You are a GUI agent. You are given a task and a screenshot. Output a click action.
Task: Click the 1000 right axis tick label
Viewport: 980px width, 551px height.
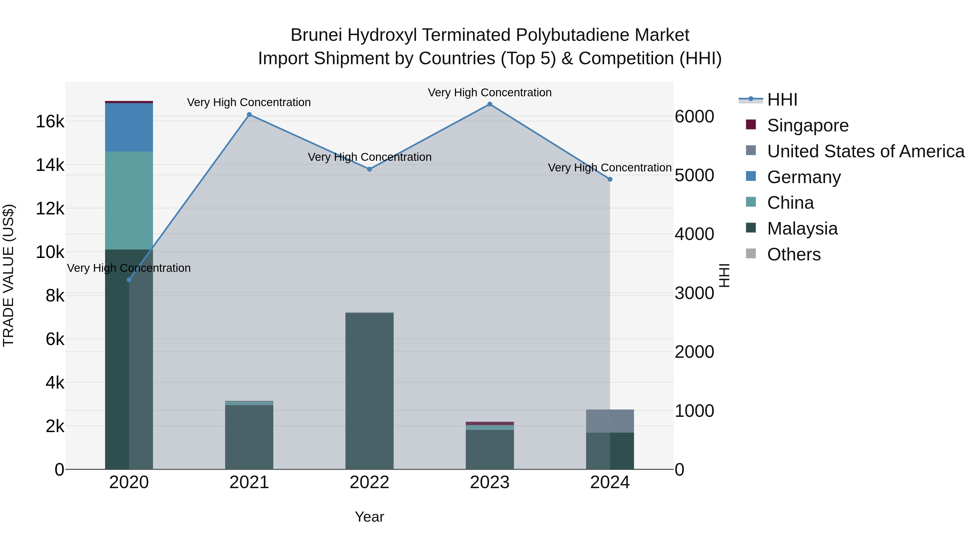(695, 411)
